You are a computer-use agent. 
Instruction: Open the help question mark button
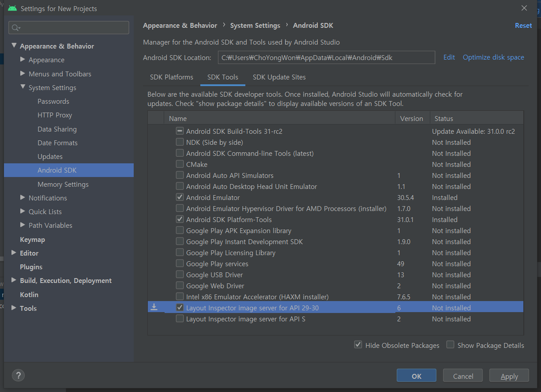(18, 376)
